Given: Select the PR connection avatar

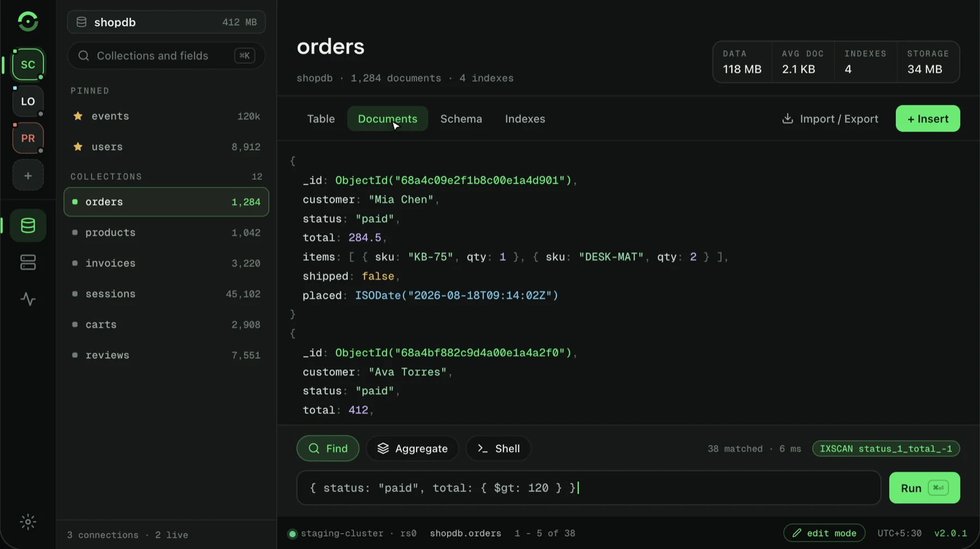Looking at the screenshot, I should pyautogui.click(x=28, y=138).
